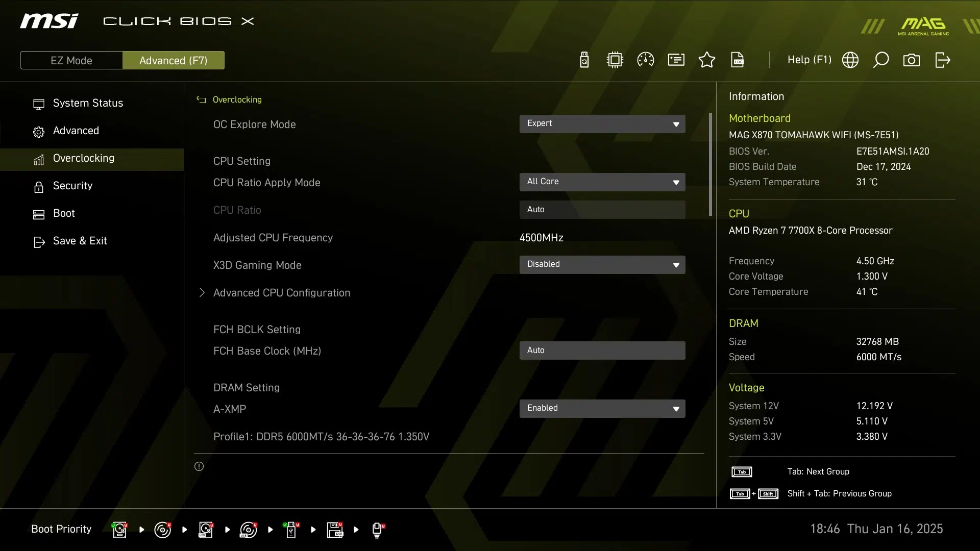Switch to EZ Mode

pyautogui.click(x=71, y=60)
